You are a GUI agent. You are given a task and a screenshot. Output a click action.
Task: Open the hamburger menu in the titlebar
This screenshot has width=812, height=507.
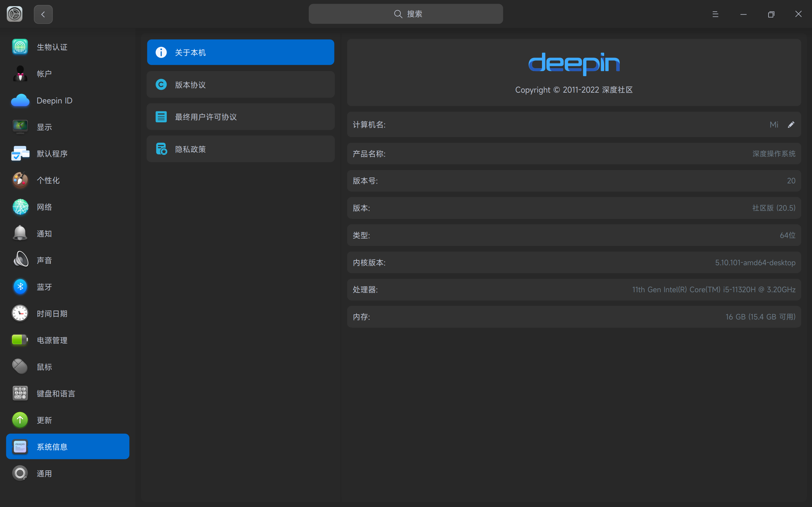pyautogui.click(x=716, y=14)
